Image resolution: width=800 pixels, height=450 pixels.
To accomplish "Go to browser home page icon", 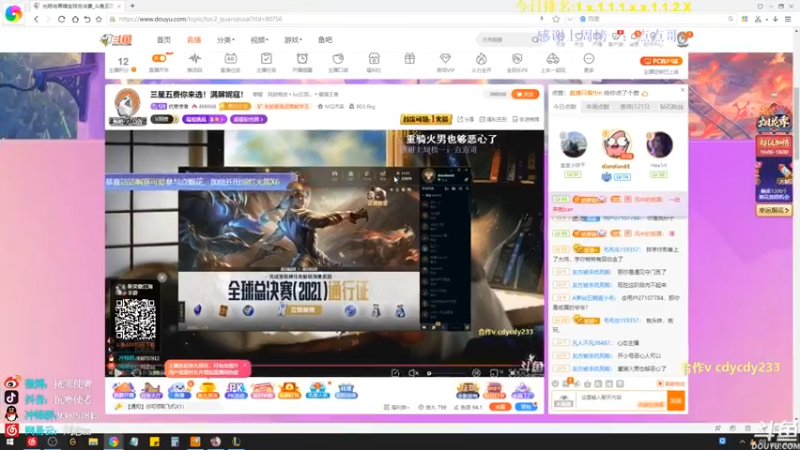I will coord(75,19).
